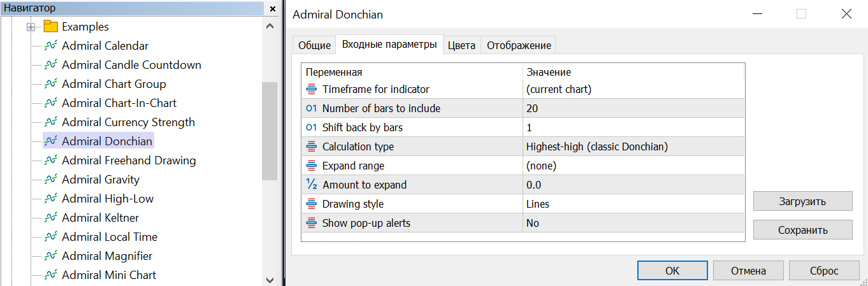Click the Значение column header
This screenshot has height=286, width=868.
point(633,72)
